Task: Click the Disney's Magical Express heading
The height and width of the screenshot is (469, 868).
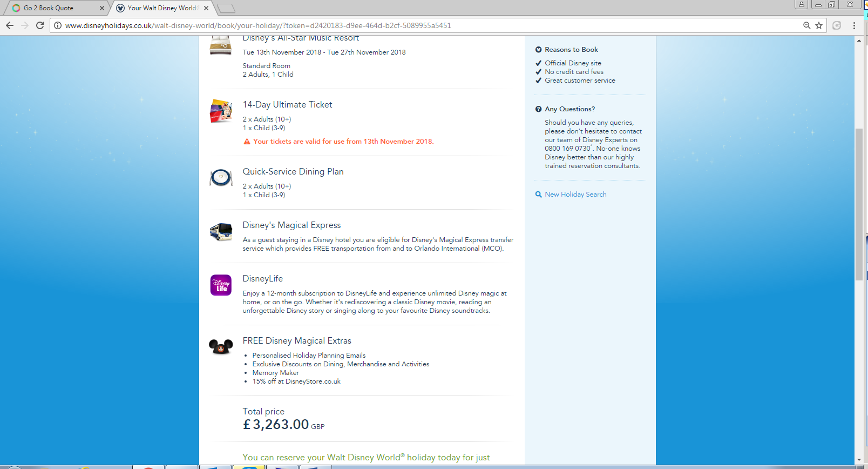Action: pyautogui.click(x=291, y=225)
